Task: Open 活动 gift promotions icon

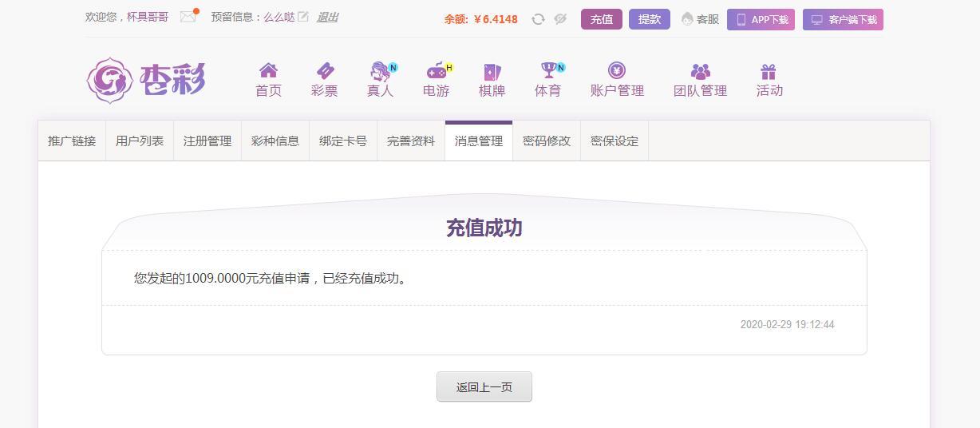Action: (x=769, y=80)
